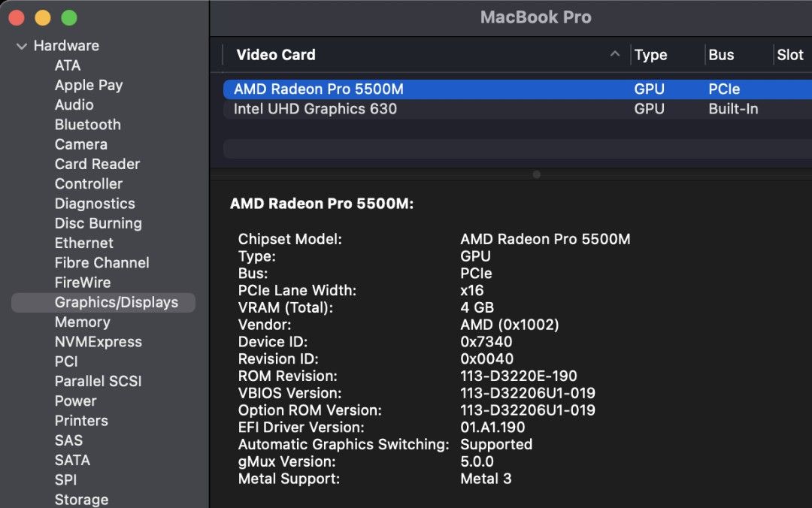Open SPI hardware info
Screen dimensions: 812x508
(x=65, y=479)
